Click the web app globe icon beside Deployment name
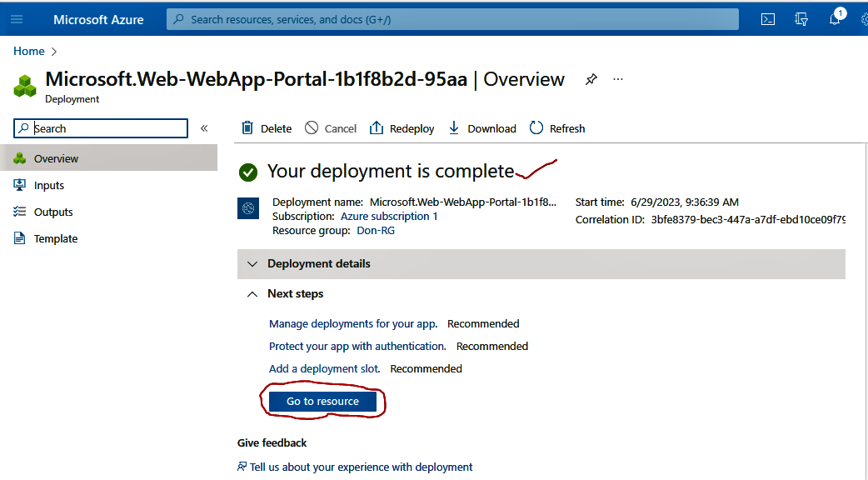The image size is (868, 480). tap(248, 208)
